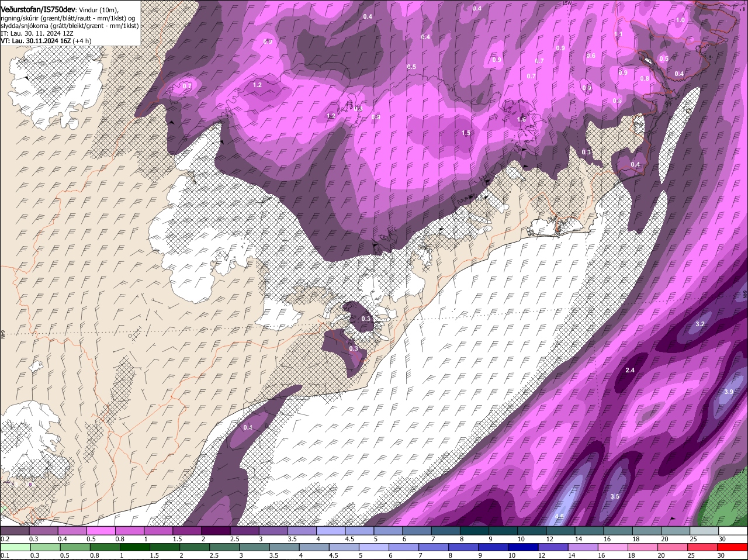
Task: Click the 1.0 precipitation value on the map
Action: (x=680, y=20)
